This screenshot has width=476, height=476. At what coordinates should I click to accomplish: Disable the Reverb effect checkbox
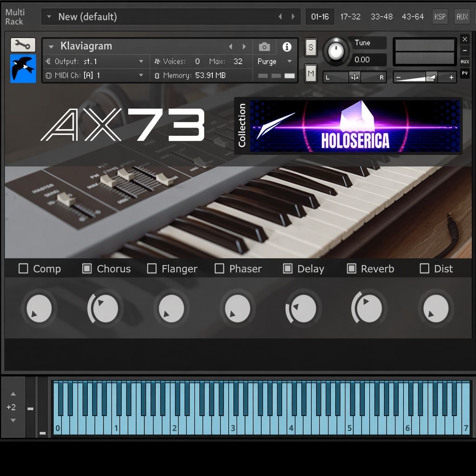click(351, 269)
